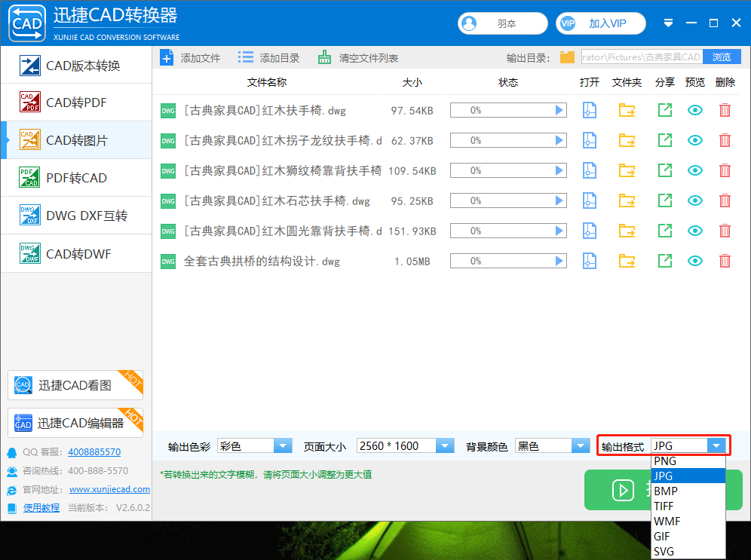Viewport: 751px width, 560px height.
Task: Switch to CAD版本转换 sidebar tab
Action: (77, 65)
